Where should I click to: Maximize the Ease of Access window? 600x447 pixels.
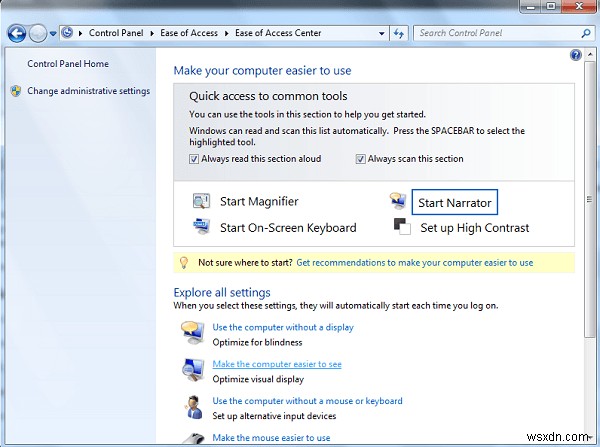coord(551,6)
